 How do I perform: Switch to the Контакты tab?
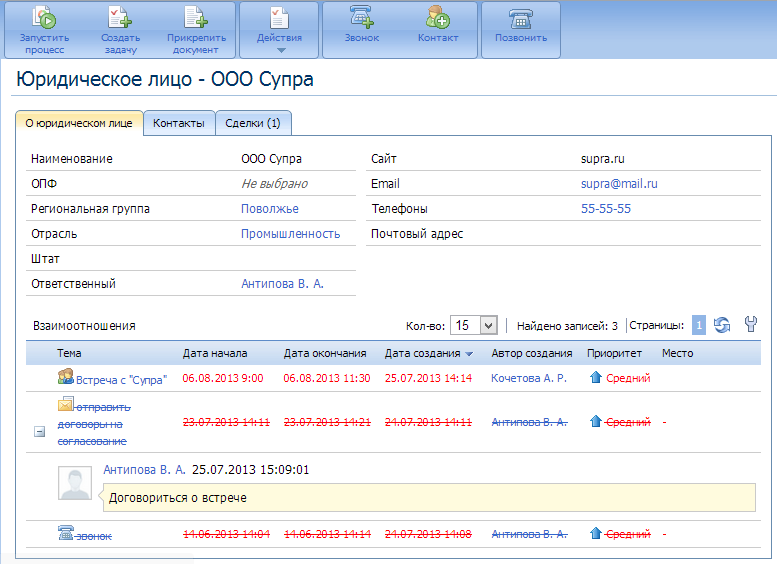coord(179,123)
